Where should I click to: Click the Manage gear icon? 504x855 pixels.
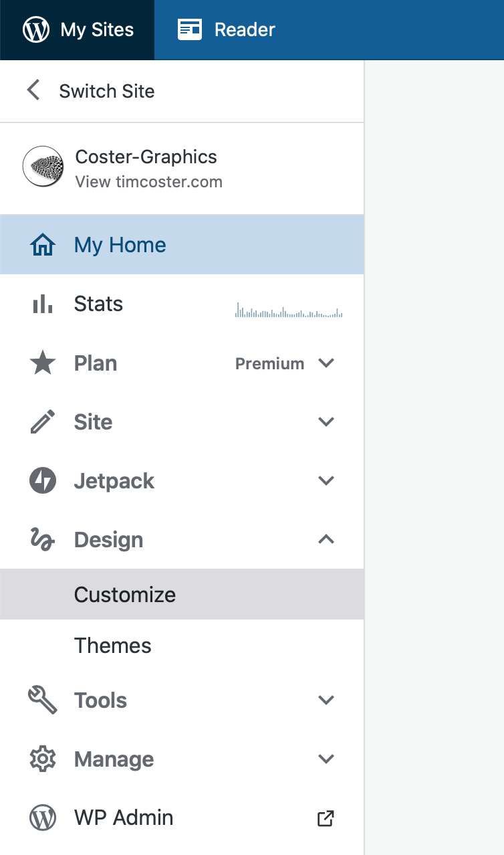[x=43, y=759]
